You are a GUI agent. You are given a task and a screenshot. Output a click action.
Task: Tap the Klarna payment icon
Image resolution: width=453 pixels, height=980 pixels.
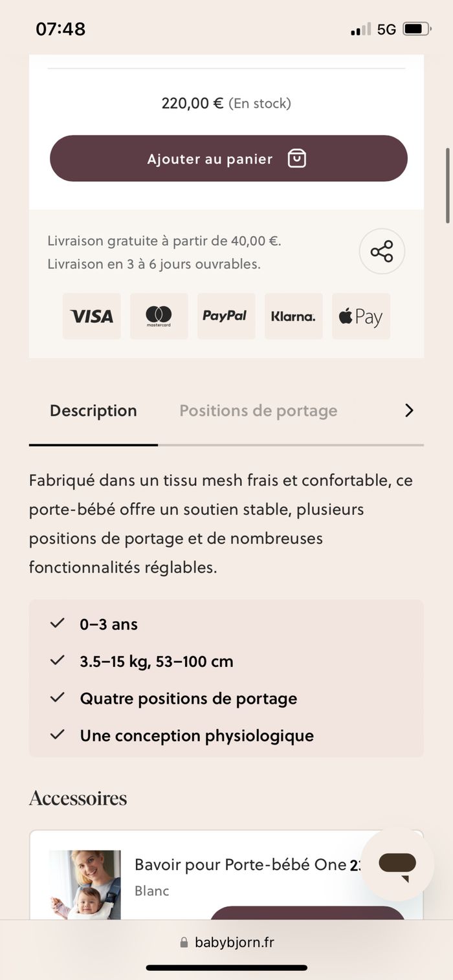293,316
